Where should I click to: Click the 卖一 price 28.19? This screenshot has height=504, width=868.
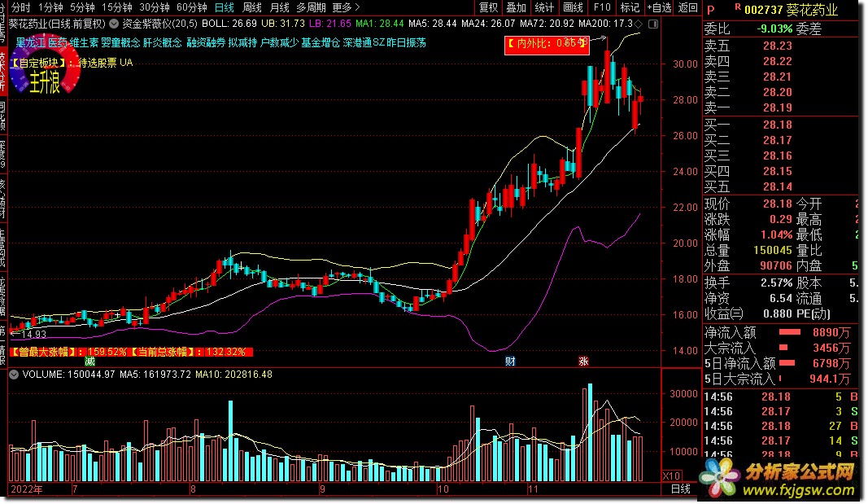click(777, 108)
